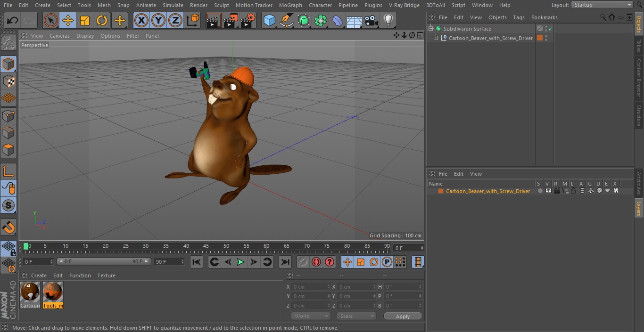The width and height of the screenshot is (644, 332).
Task: Open the Layout Startup dropdown
Action: click(602, 5)
